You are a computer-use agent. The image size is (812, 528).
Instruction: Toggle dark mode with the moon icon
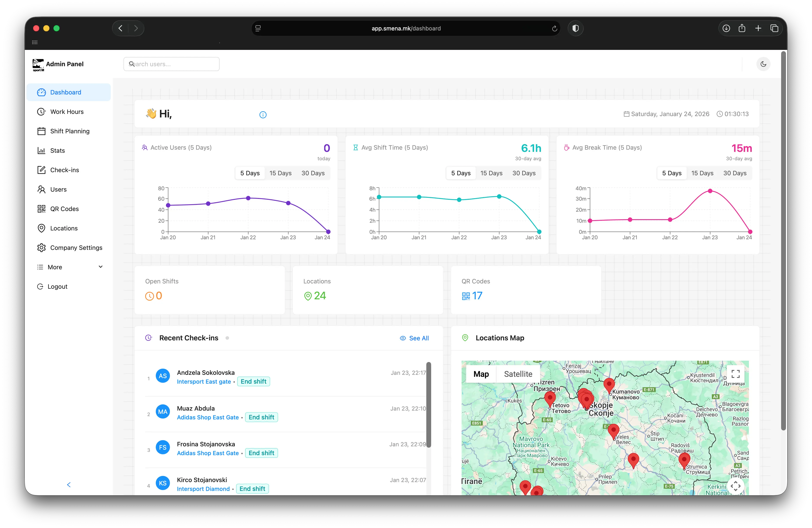[763, 64]
